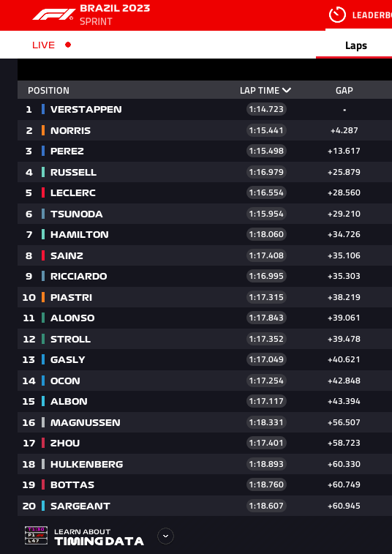Open the Leaderboard stopwatch icon

[337, 15]
